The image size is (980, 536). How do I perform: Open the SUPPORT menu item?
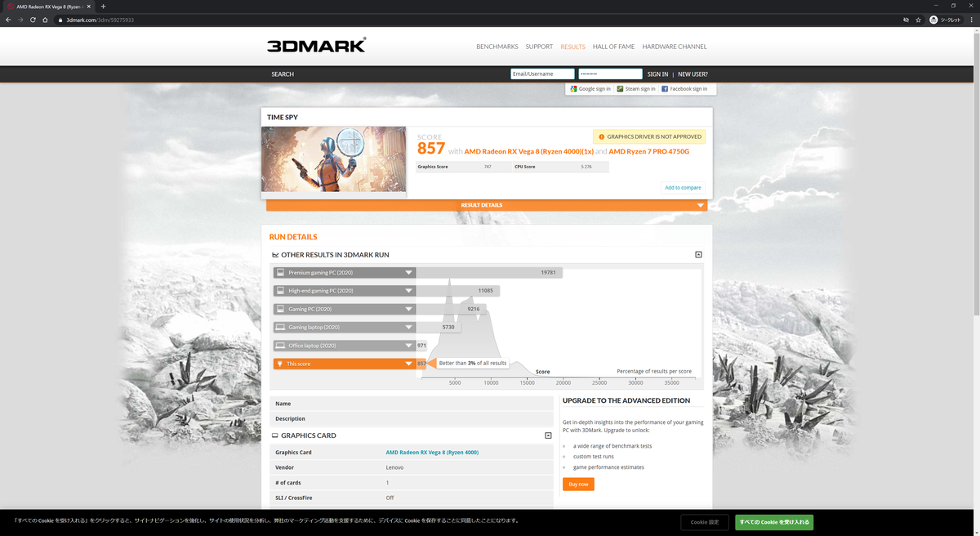click(x=539, y=47)
